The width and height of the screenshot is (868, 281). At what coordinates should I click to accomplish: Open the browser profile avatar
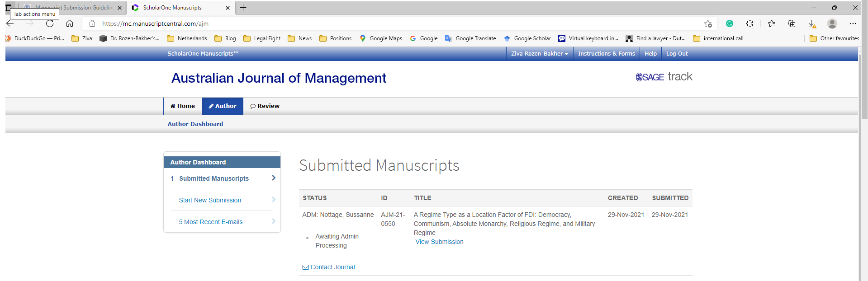coord(832,23)
